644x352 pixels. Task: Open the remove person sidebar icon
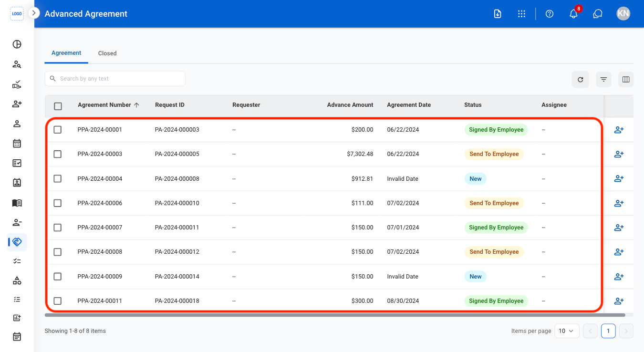(x=17, y=222)
